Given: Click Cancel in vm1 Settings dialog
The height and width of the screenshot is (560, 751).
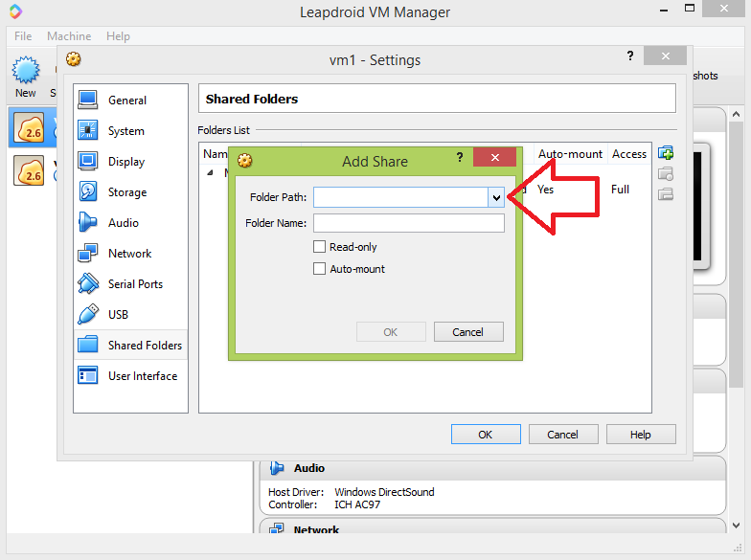Looking at the screenshot, I should [563, 435].
